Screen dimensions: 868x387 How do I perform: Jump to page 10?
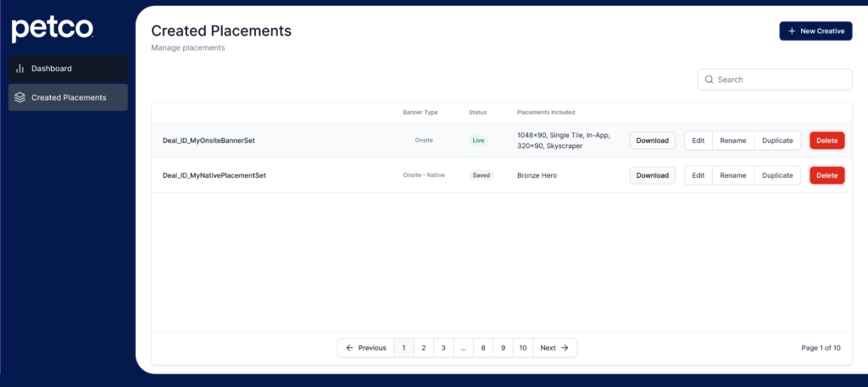523,348
